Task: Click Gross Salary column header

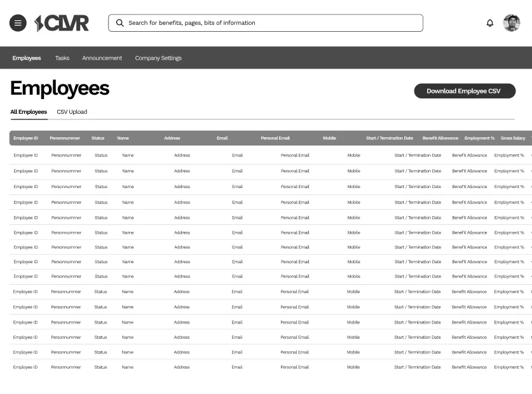Action: [513, 138]
